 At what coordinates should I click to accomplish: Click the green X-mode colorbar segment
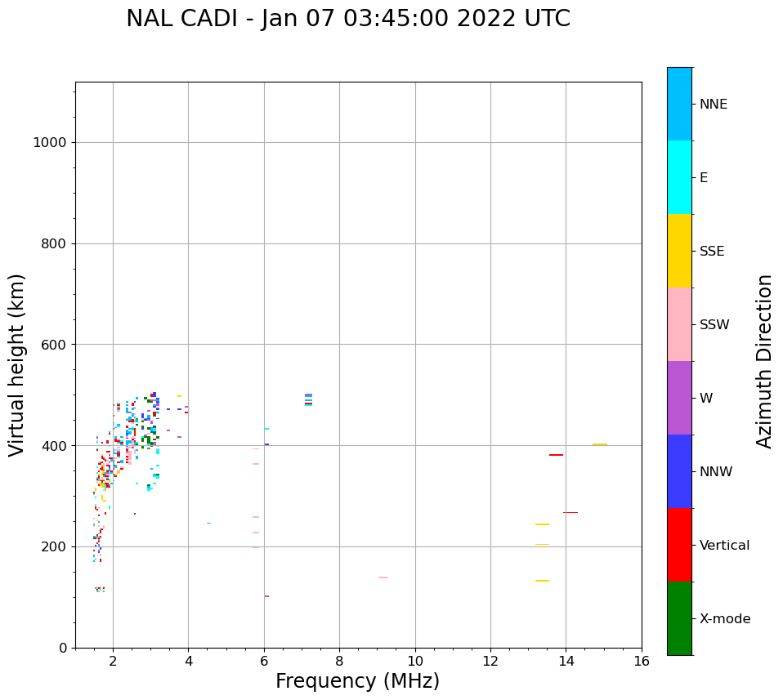(679, 618)
